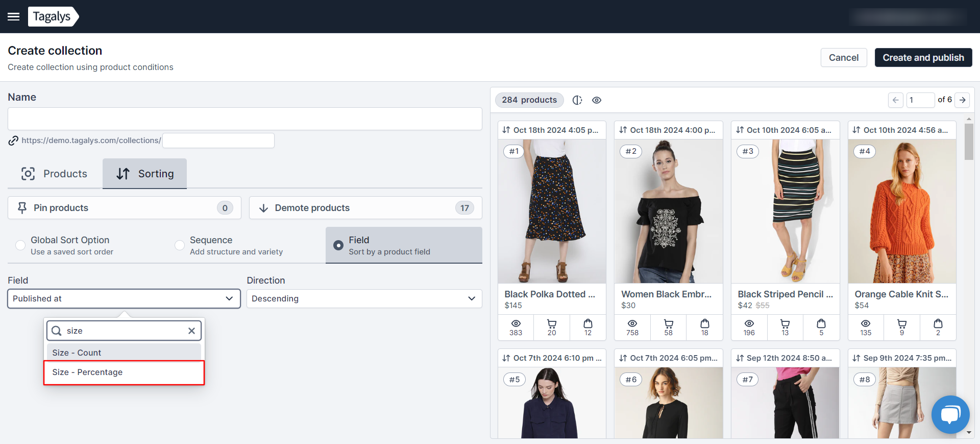Open the Field dropdown showing Published at
Viewport: 980px width, 444px height.
tap(124, 299)
